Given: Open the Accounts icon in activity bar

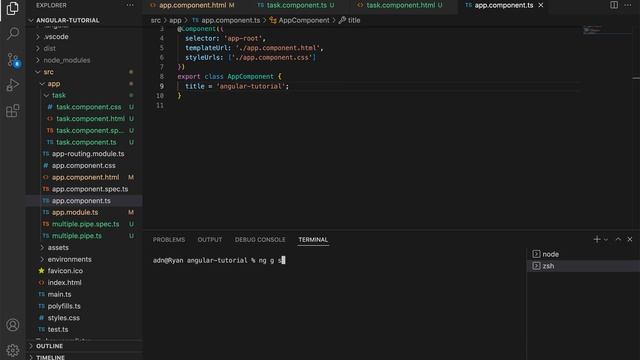Looking at the screenshot, I should click(13, 325).
